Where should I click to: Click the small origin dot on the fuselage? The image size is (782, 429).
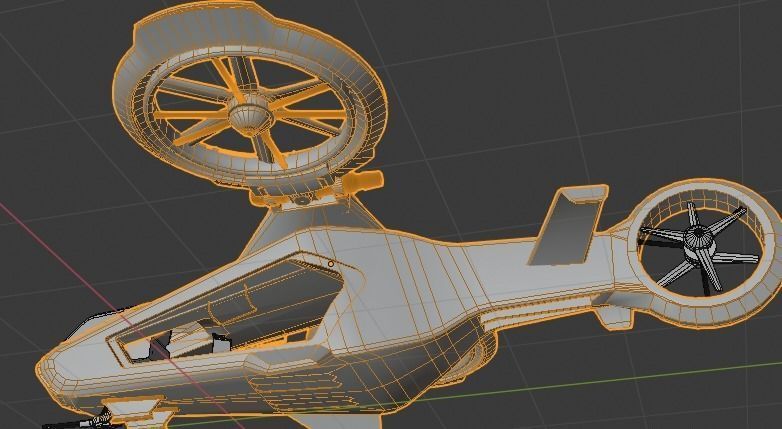(x=330, y=264)
